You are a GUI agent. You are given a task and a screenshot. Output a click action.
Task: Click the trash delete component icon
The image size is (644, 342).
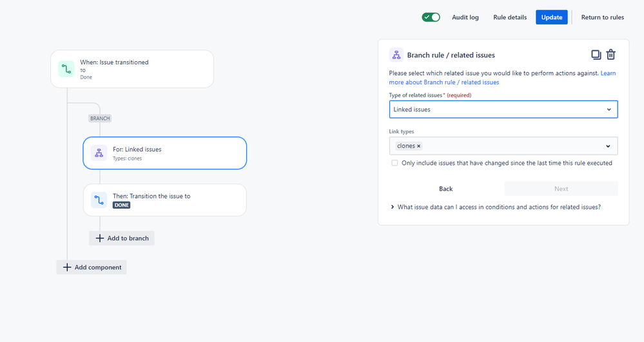611,55
